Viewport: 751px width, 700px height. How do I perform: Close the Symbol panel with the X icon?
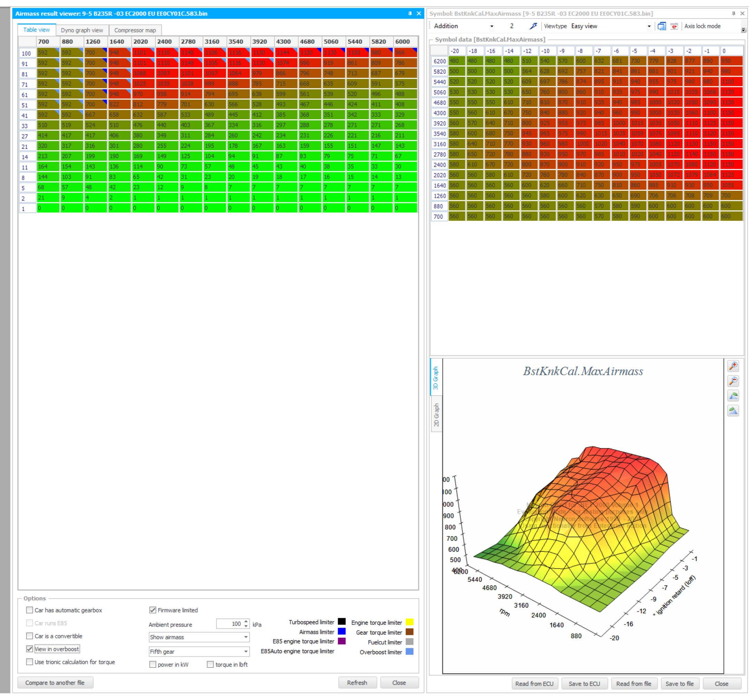pos(742,13)
